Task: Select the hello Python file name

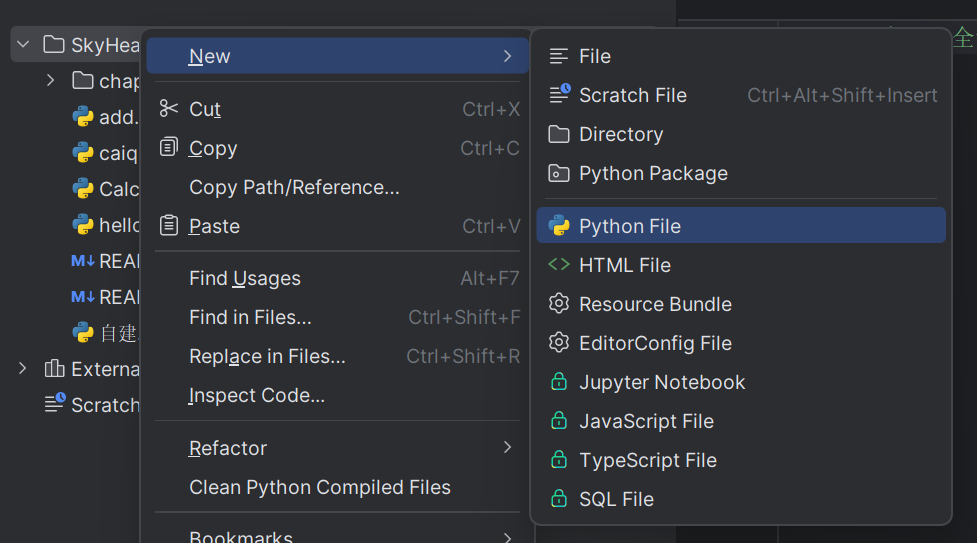Action: coord(120,225)
